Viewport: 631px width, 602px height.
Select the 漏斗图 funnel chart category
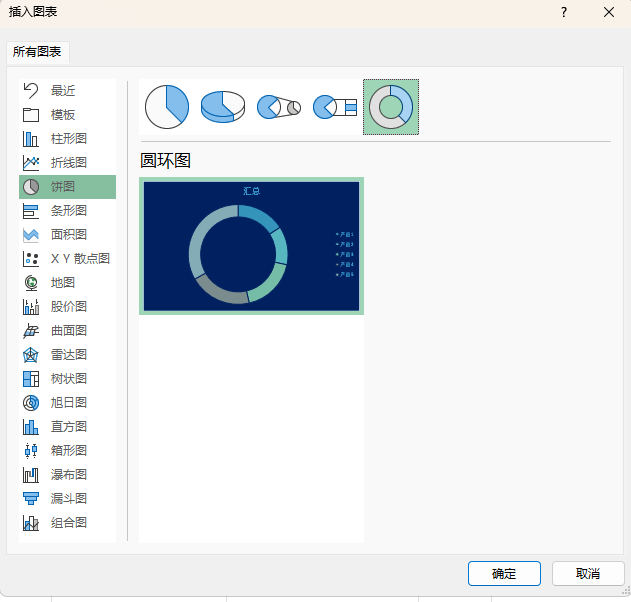coord(67,499)
